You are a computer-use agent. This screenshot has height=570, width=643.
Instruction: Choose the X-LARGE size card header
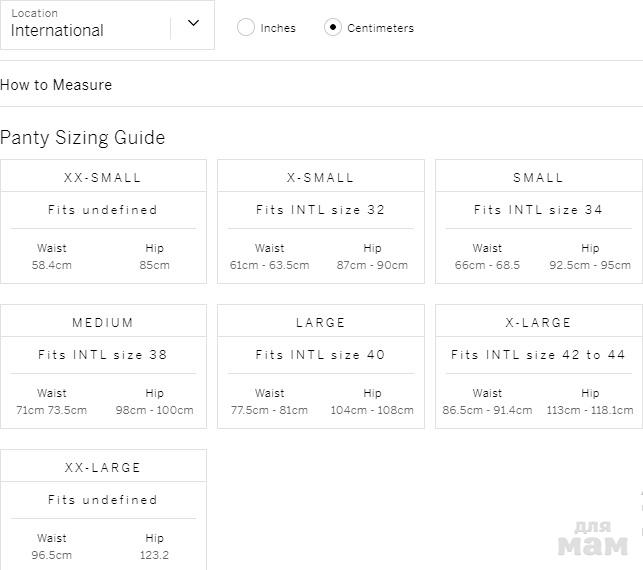[538, 323]
